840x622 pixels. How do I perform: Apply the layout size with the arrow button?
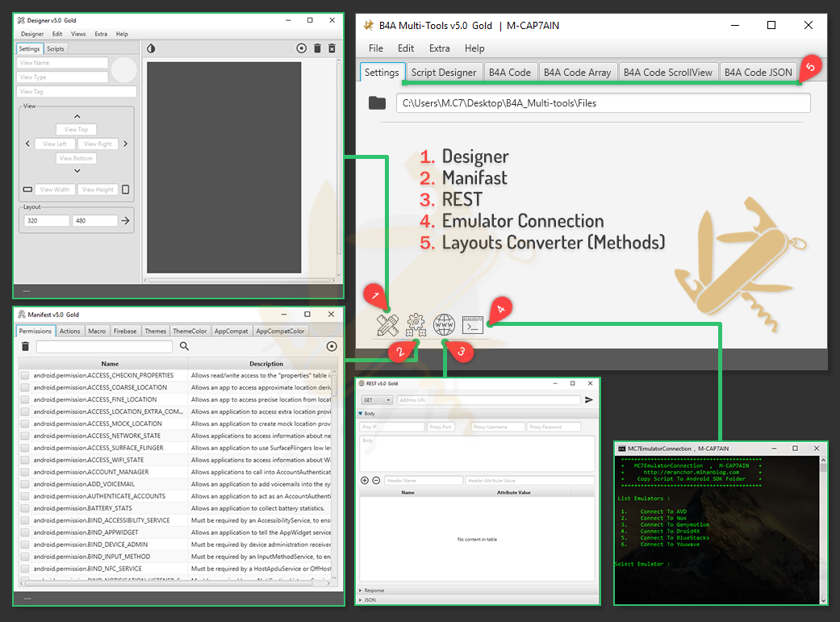pos(125,220)
